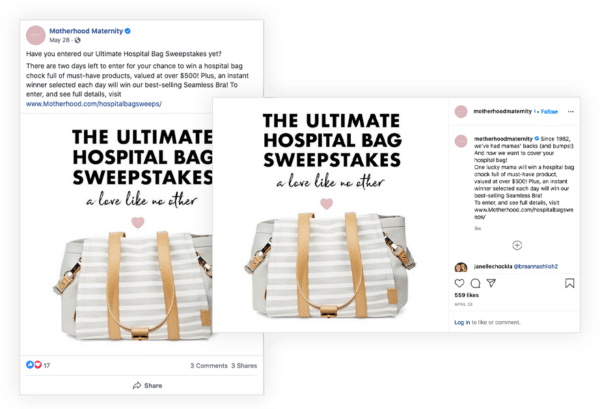Follow motherhoodmaternity on Instagram
Screen dimensions: 600x409
(549, 112)
